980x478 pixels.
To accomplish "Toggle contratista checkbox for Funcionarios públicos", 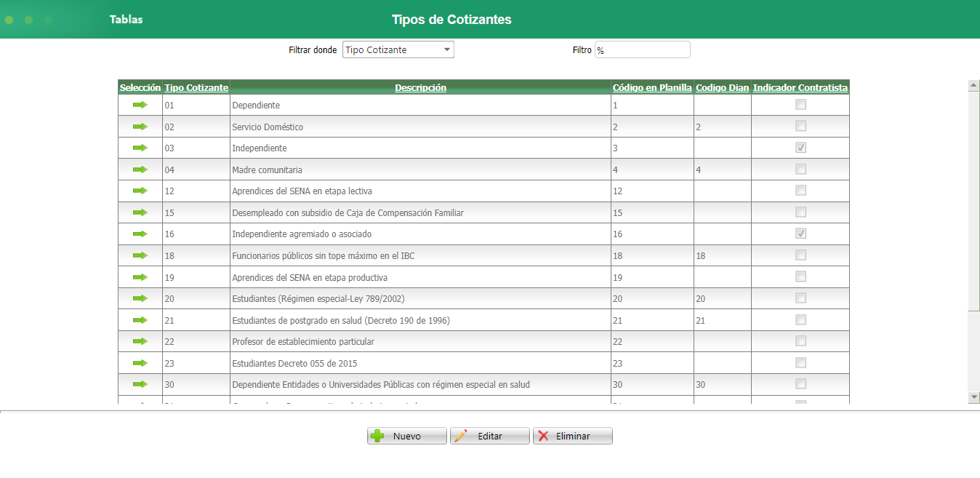I will (800, 255).
